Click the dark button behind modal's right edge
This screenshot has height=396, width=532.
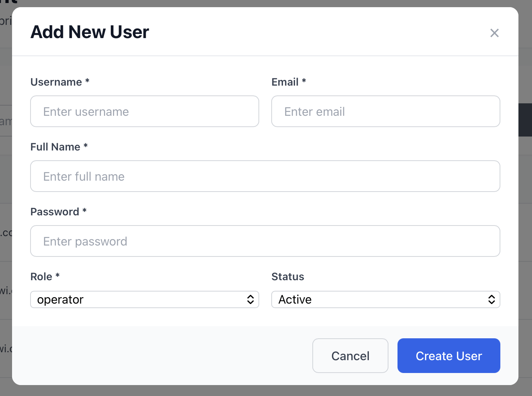(525, 120)
